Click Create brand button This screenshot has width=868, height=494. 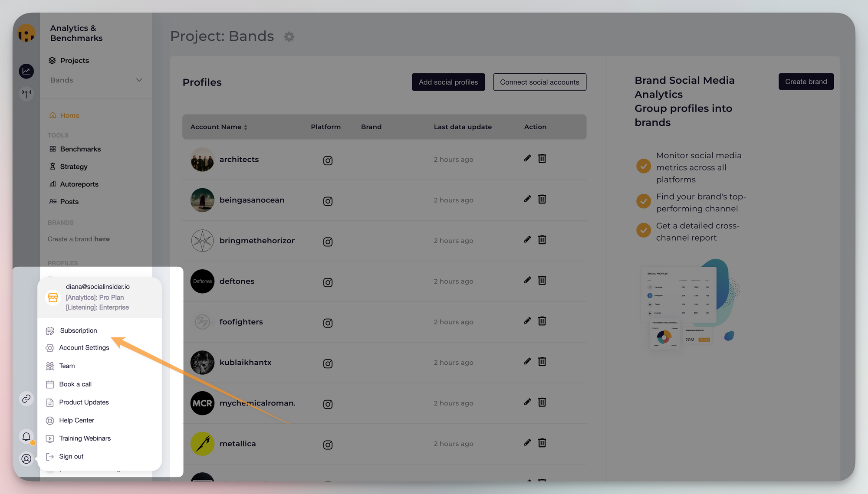click(x=806, y=82)
